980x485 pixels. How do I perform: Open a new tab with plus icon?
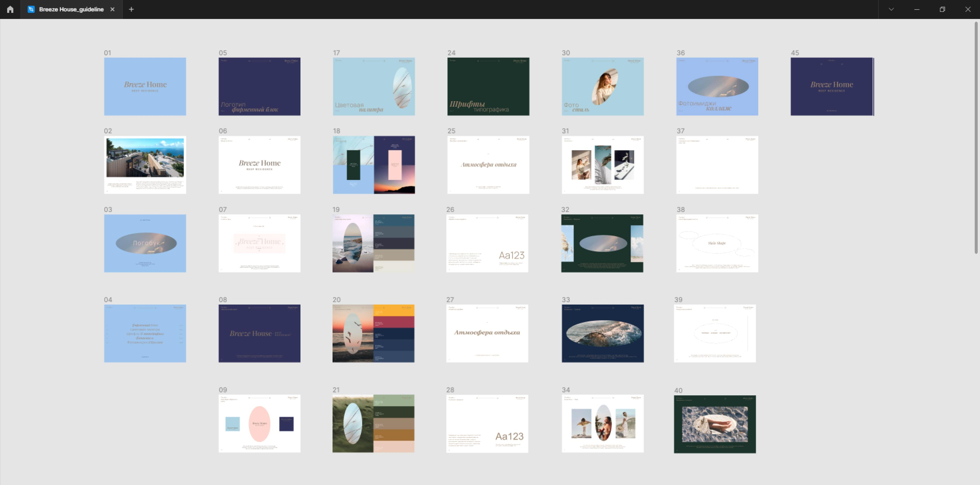coord(131,9)
